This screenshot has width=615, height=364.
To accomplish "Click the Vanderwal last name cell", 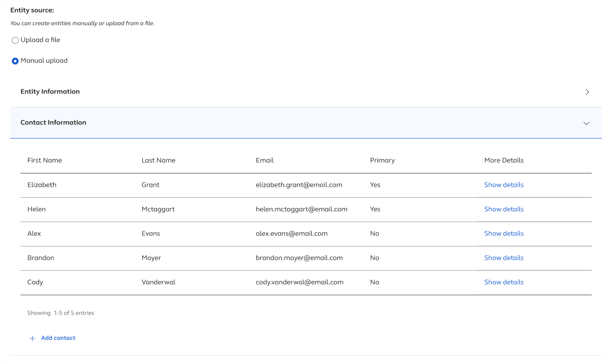I will [x=158, y=282].
